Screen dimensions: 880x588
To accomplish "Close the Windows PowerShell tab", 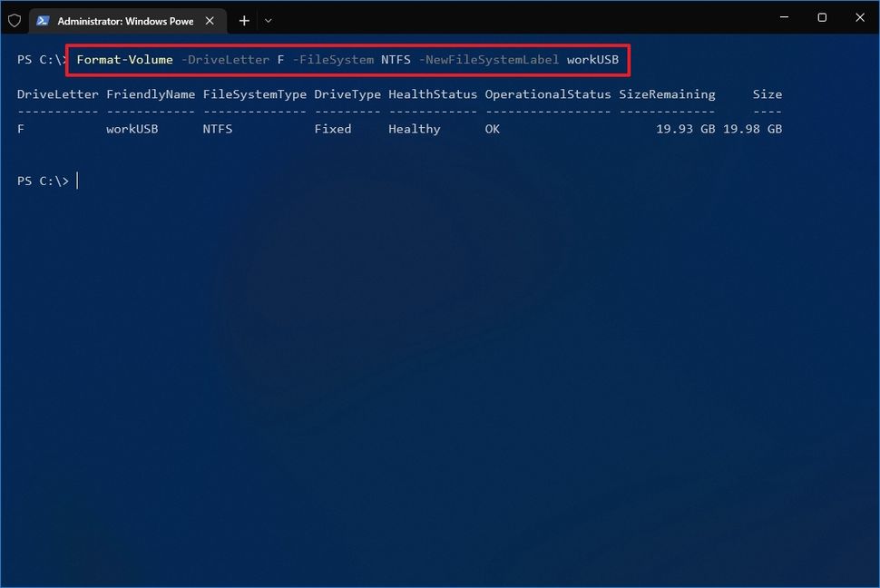I will tap(210, 21).
